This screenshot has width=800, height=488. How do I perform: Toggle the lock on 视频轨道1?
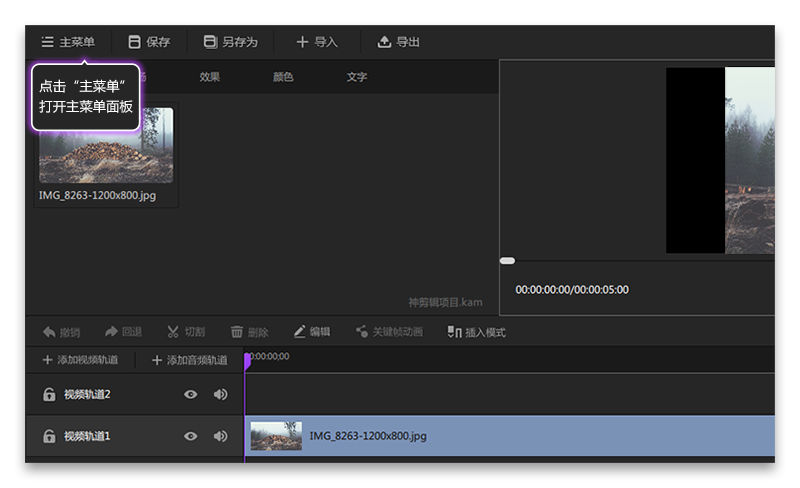pos(49,437)
